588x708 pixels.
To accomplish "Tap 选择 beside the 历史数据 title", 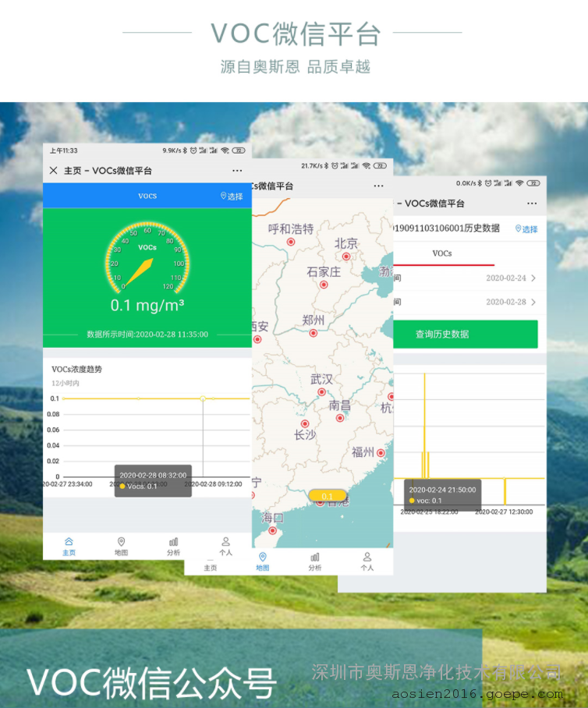I will pos(526,229).
